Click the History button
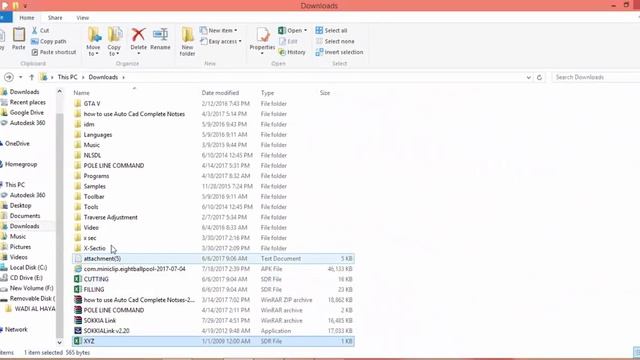 292,52
